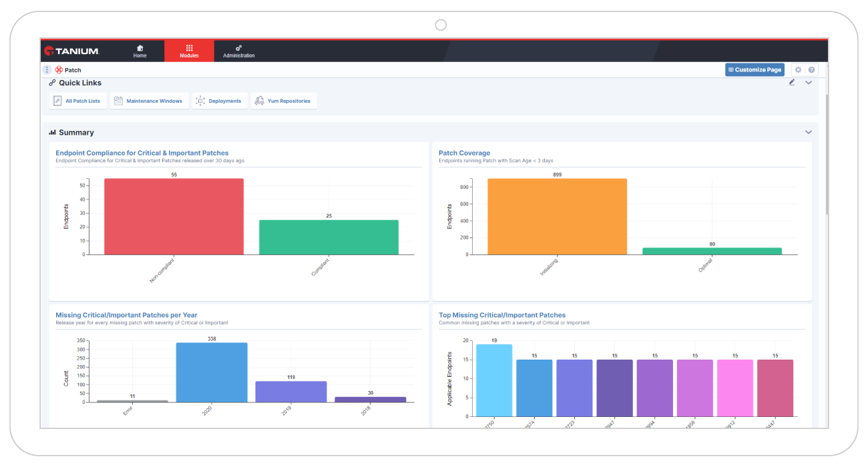Click the Tanium logo
Viewport: 868px width, 467px height.
71,51
